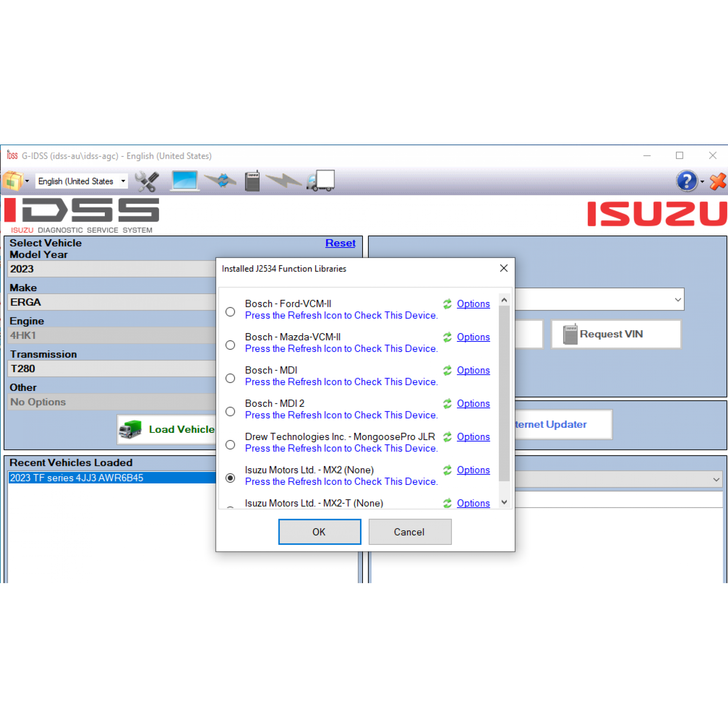Click Reset link in Select Vehicle
728x728 pixels.
pyautogui.click(x=340, y=243)
